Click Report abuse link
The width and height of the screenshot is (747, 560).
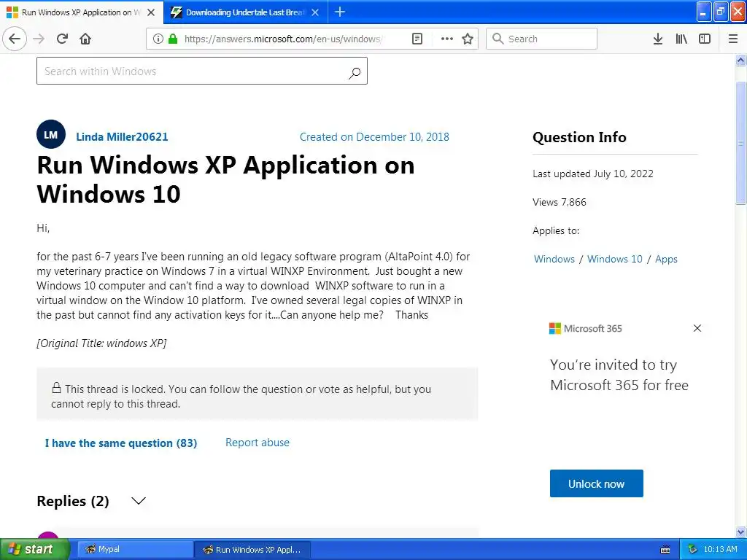pos(258,443)
